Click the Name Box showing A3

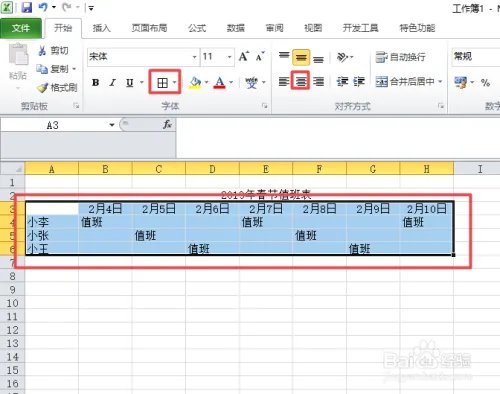coord(53,125)
